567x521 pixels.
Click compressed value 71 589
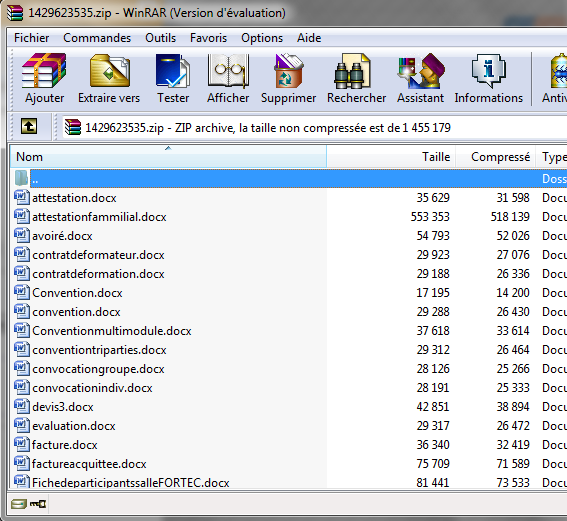[x=513, y=464]
